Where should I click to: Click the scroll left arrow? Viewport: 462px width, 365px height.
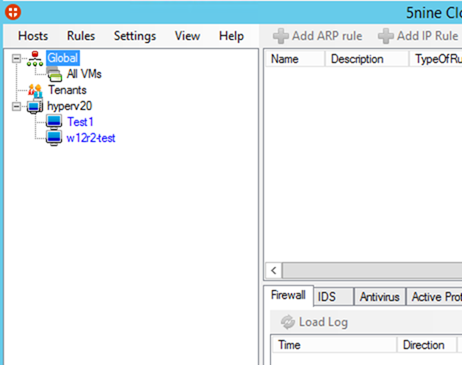[x=274, y=270]
